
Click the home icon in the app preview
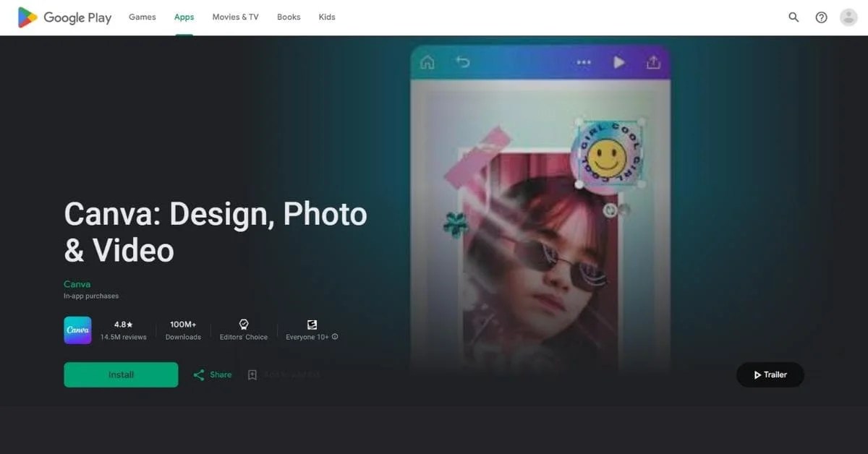tap(427, 62)
